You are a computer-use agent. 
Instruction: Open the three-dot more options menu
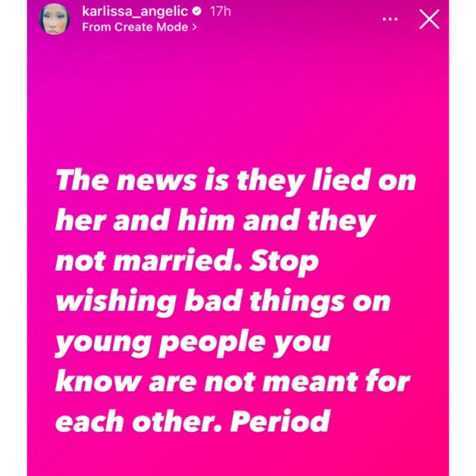click(390, 19)
